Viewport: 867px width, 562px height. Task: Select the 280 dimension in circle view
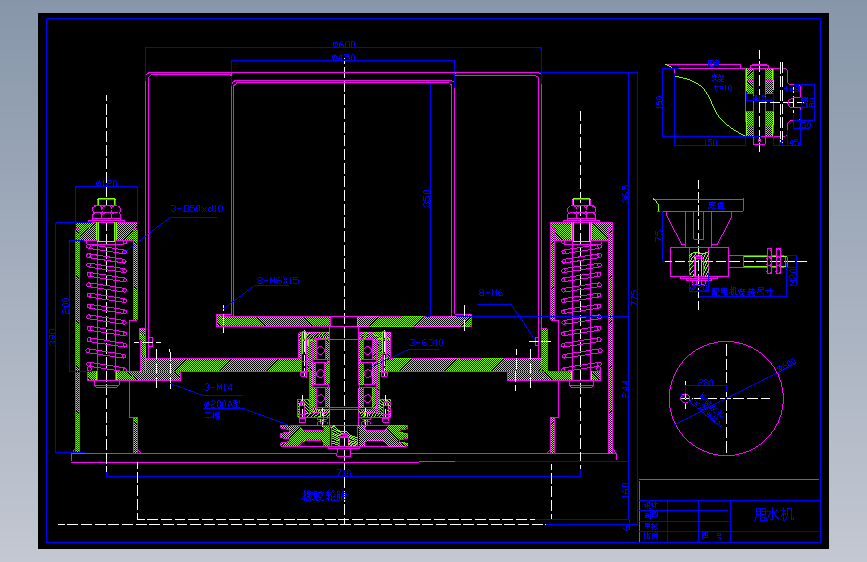706,382
